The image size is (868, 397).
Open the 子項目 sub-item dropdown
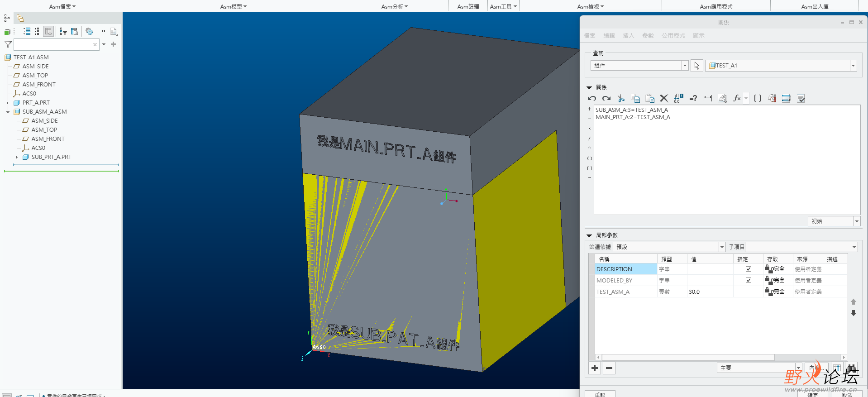(854, 247)
